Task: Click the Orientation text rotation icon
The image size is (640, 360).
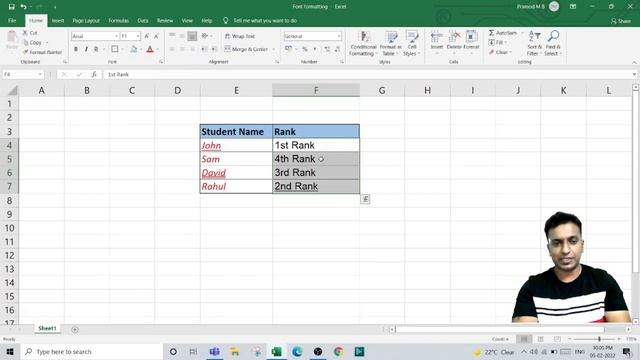Action: click(205, 36)
